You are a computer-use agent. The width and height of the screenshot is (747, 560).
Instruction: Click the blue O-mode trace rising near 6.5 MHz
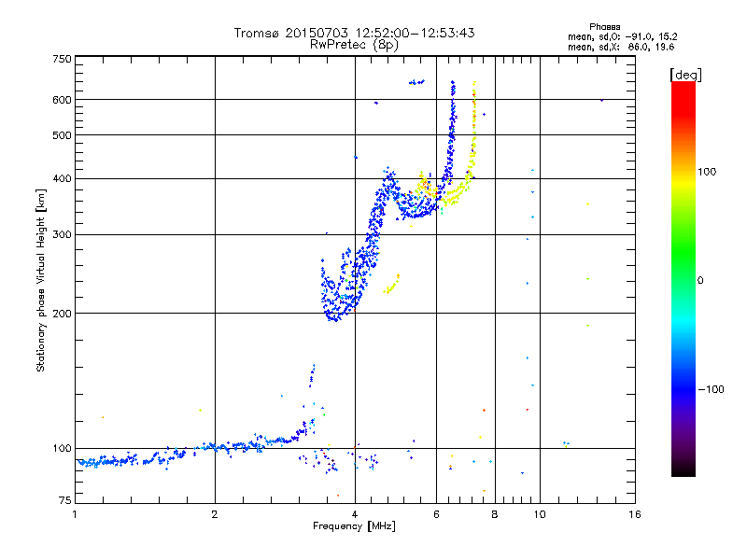[451, 138]
